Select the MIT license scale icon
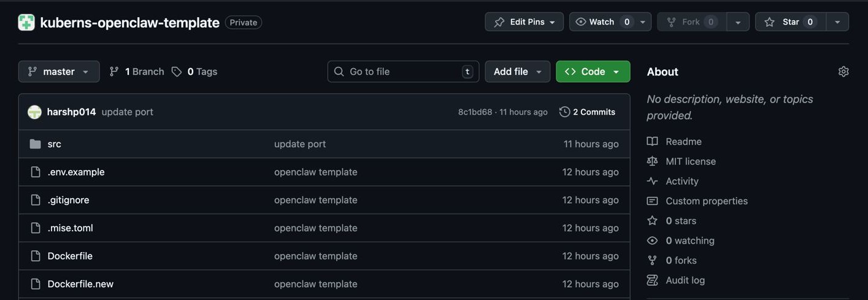This screenshot has height=300, width=868. point(652,161)
